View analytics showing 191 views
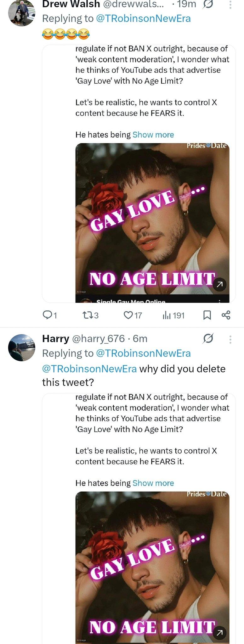The height and width of the screenshot is (644, 244). pos(167,315)
